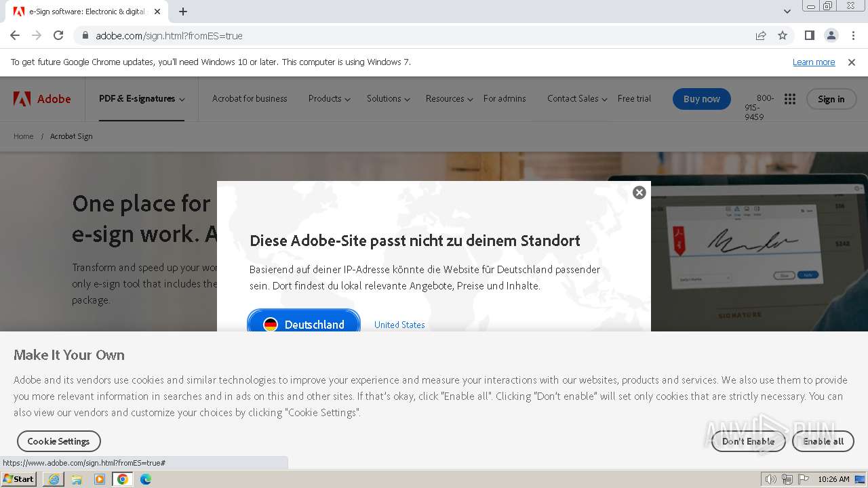Expand the Resources dropdown
This screenshot has height=488, width=868.
[x=449, y=99]
